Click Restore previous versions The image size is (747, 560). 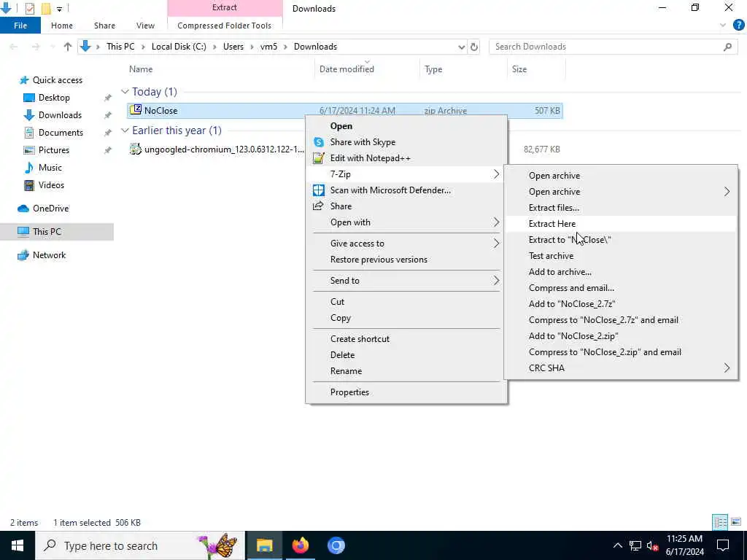[x=406, y=260]
